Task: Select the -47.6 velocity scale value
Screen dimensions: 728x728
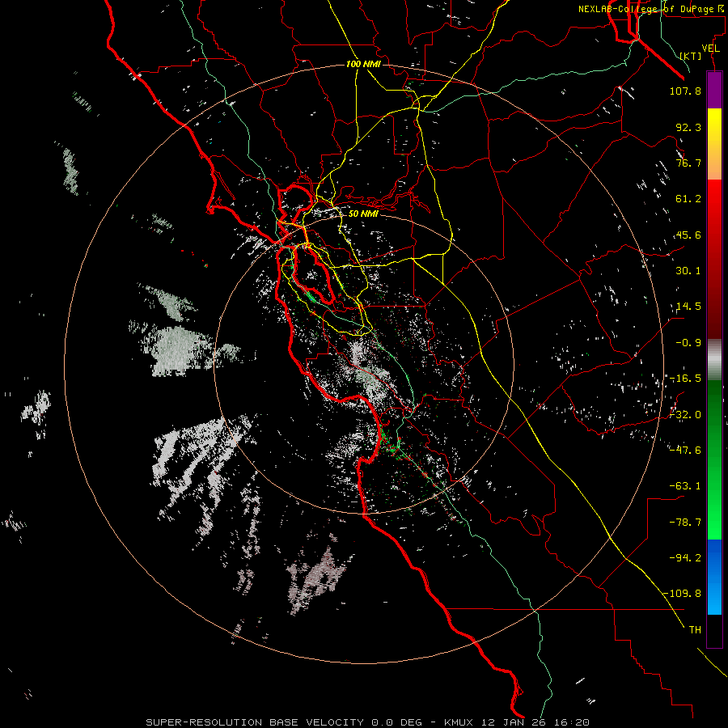Action: click(685, 450)
